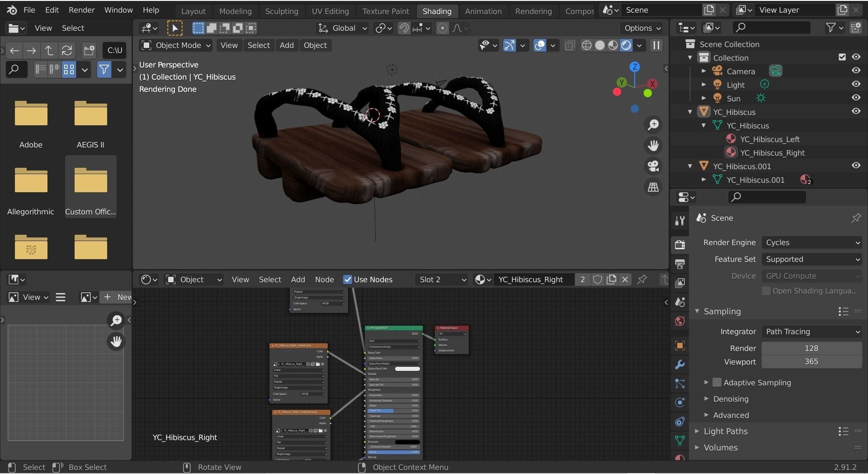Hide Sun with its eye icon
The height and width of the screenshot is (474, 868).
pyautogui.click(x=856, y=98)
